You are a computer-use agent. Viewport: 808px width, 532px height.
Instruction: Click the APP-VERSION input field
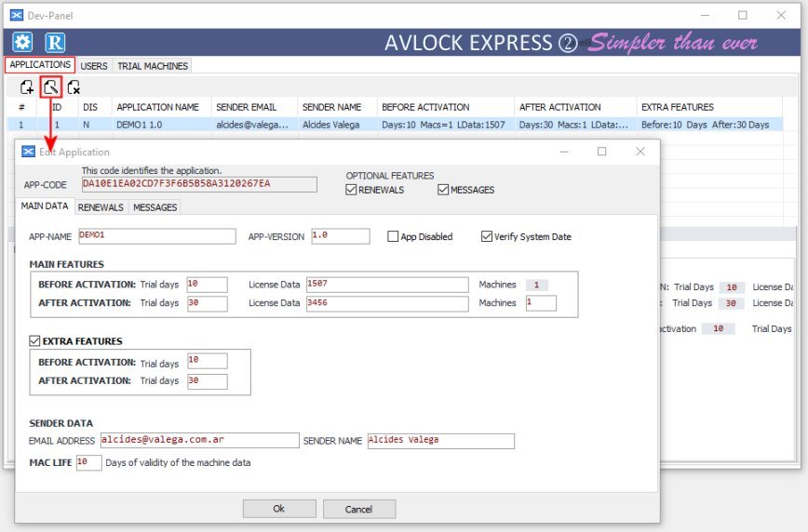click(341, 236)
